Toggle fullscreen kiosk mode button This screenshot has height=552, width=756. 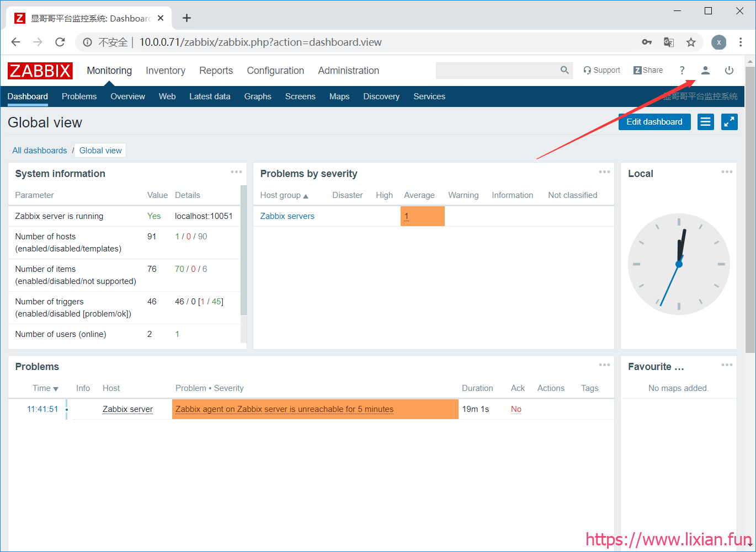[730, 122]
